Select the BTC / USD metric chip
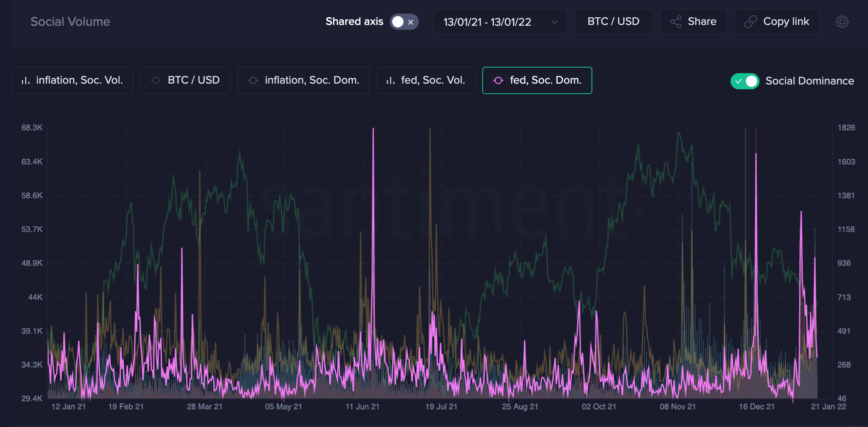868x427 pixels. [185, 80]
